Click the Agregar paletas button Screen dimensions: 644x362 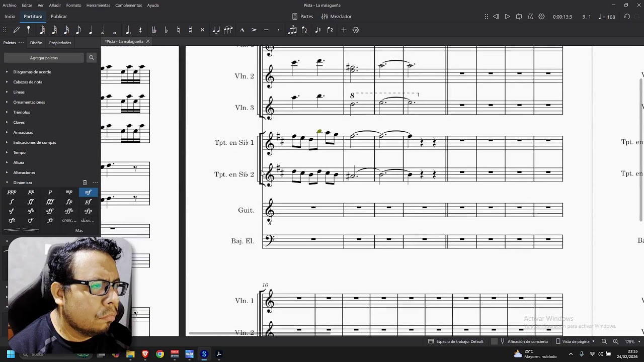click(44, 58)
